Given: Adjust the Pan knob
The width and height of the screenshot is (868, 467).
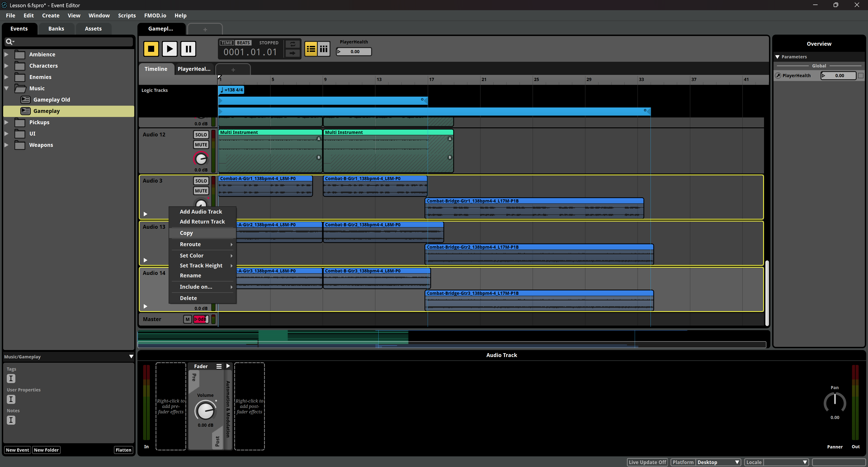Looking at the screenshot, I should point(835,402).
